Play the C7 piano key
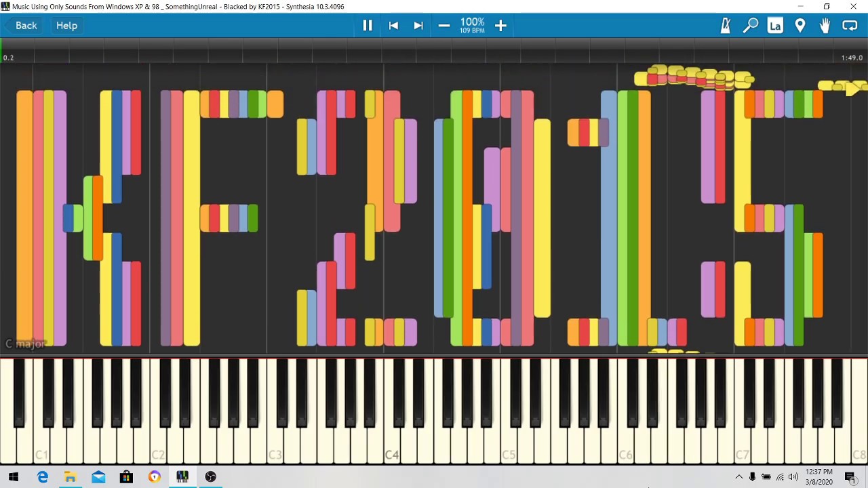The width and height of the screenshot is (868, 488). click(742, 447)
